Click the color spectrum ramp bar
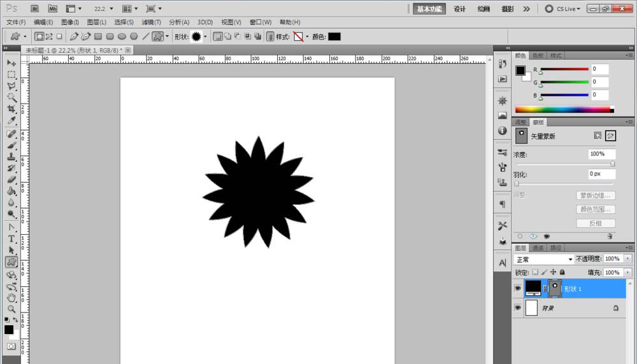Image resolution: width=637 pixels, height=364 pixels. 564,109
